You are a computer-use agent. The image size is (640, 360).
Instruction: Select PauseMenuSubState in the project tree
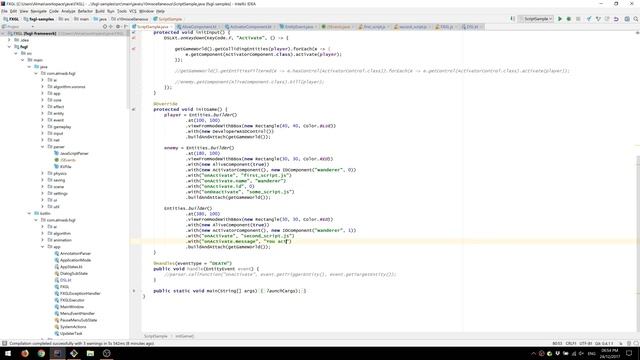pyautogui.click(x=78, y=320)
